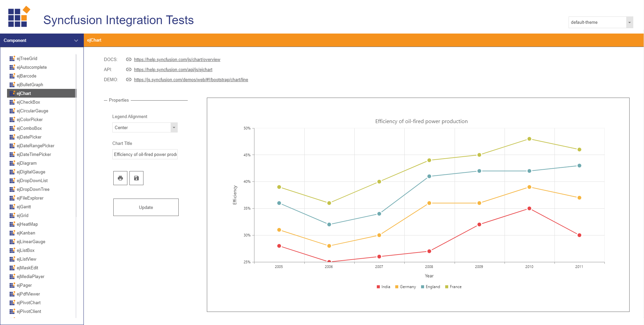Select ejHeatMap in the component list
The image size is (644, 325).
[27, 224]
